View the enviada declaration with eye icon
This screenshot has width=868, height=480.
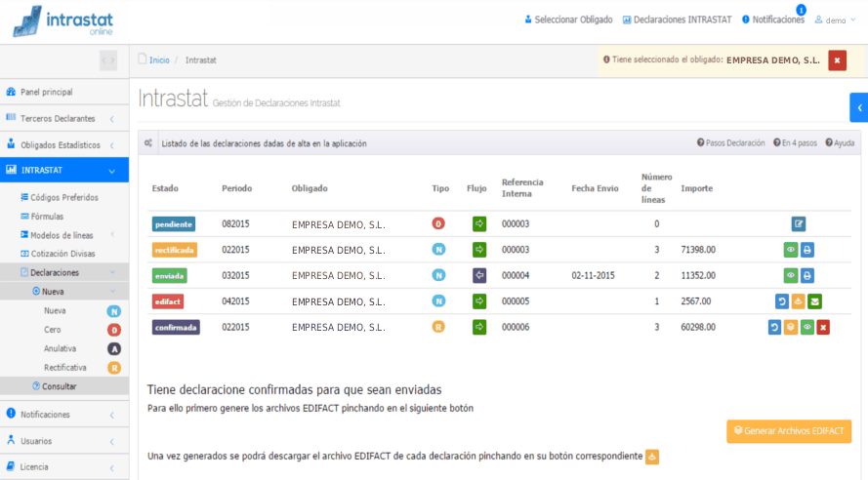pos(791,275)
